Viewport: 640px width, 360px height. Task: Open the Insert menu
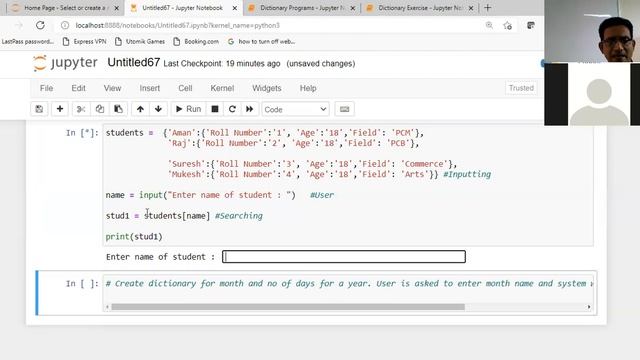click(150, 88)
